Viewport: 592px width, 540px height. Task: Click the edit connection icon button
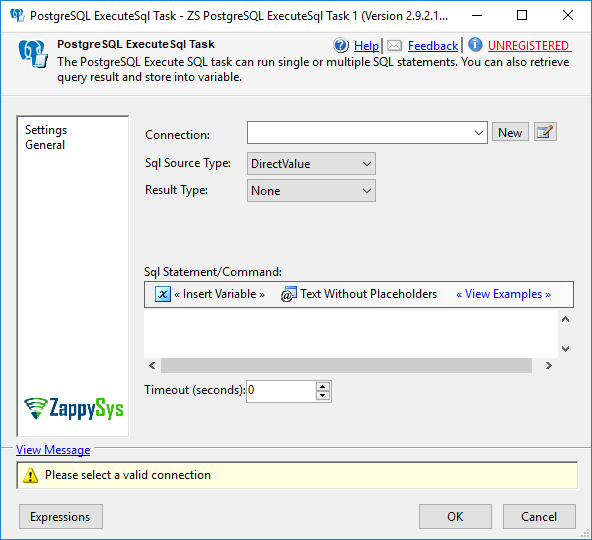coord(545,132)
